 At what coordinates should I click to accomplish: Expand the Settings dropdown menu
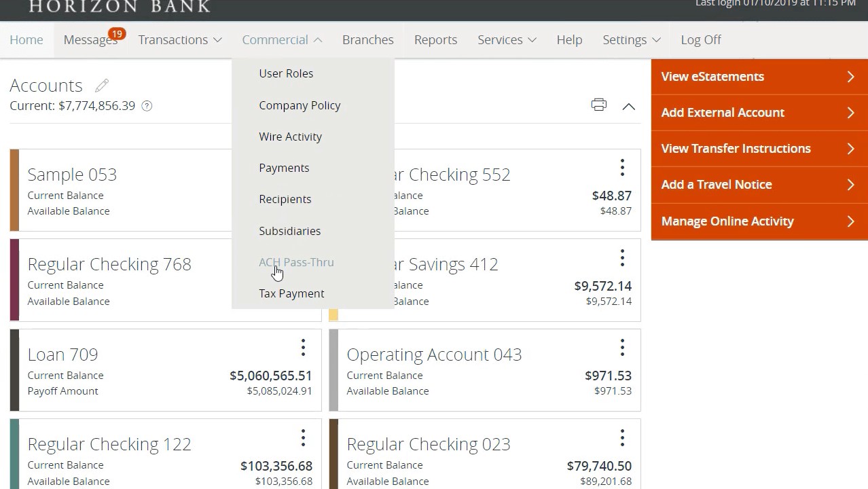(632, 40)
